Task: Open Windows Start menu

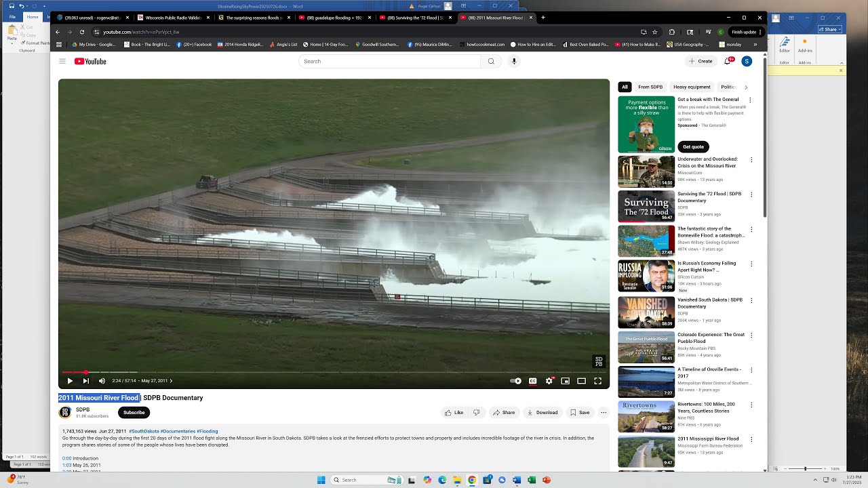Action: click(321, 480)
